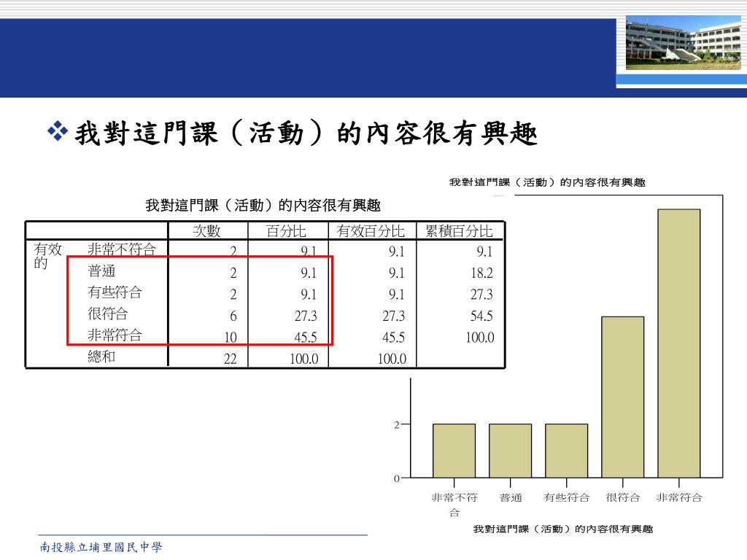Select the 有效的 row group label
Image resolution: width=747 pixels, height=560 pixels.
point(47,256)
